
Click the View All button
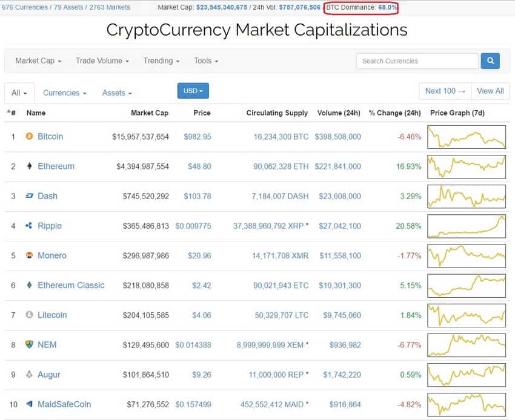pyautogui.click(x=490, y=91)
